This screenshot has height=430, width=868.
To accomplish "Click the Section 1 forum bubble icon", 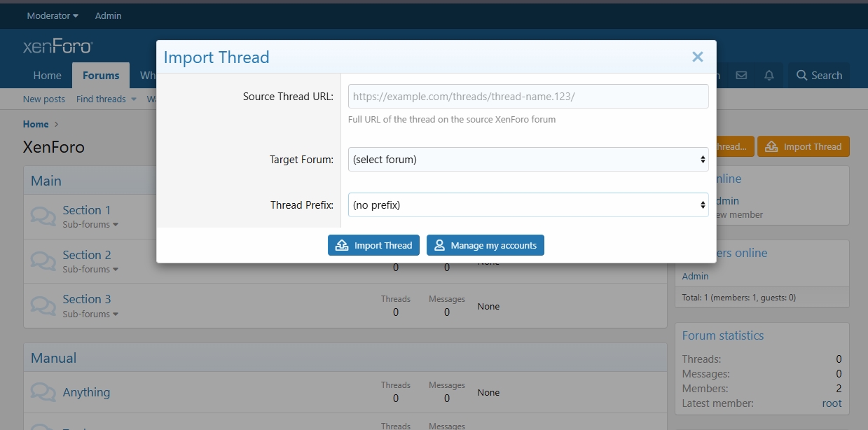I will pyautogui.click(x=43, y=216).
